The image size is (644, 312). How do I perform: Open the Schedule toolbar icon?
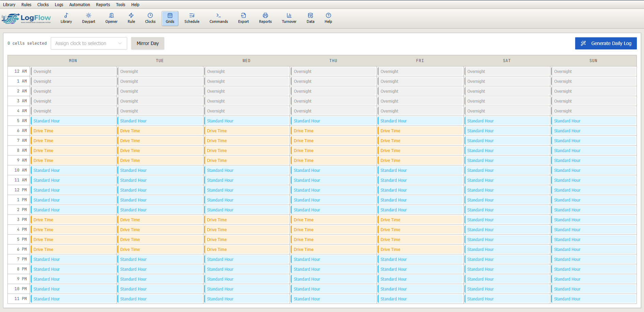pyautogui.click(x=192, y=18)
